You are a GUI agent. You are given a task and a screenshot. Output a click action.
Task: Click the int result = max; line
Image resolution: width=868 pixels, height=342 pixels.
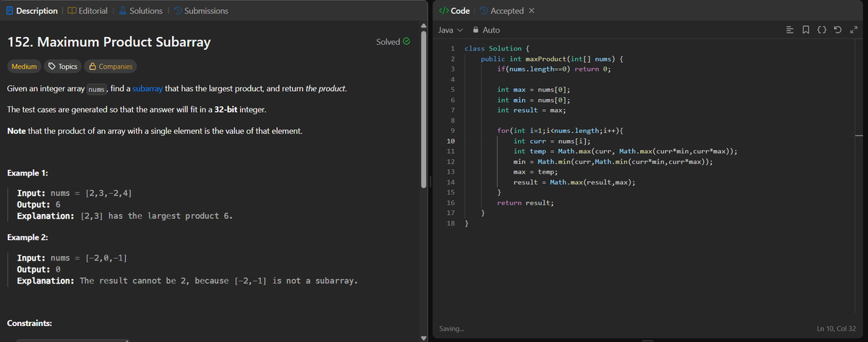tap(531, 110)
